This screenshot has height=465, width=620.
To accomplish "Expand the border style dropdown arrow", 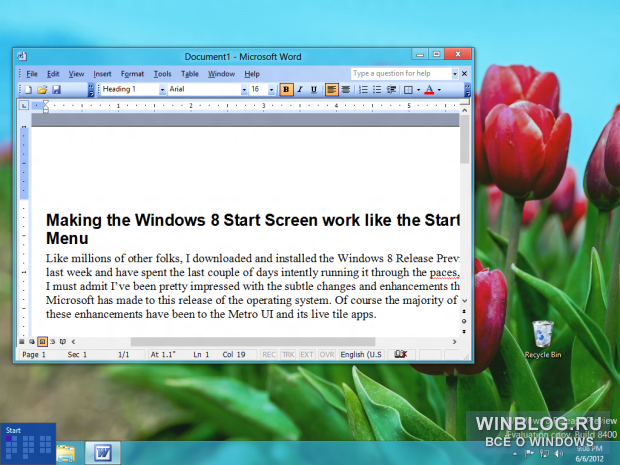I will [x=418, y=90].
